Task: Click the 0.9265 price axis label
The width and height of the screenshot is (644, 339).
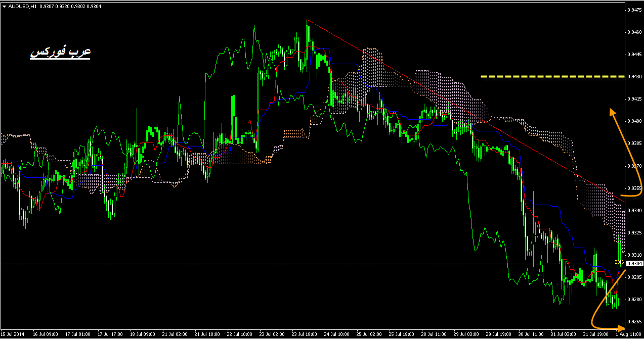Action: pos(635,321)
